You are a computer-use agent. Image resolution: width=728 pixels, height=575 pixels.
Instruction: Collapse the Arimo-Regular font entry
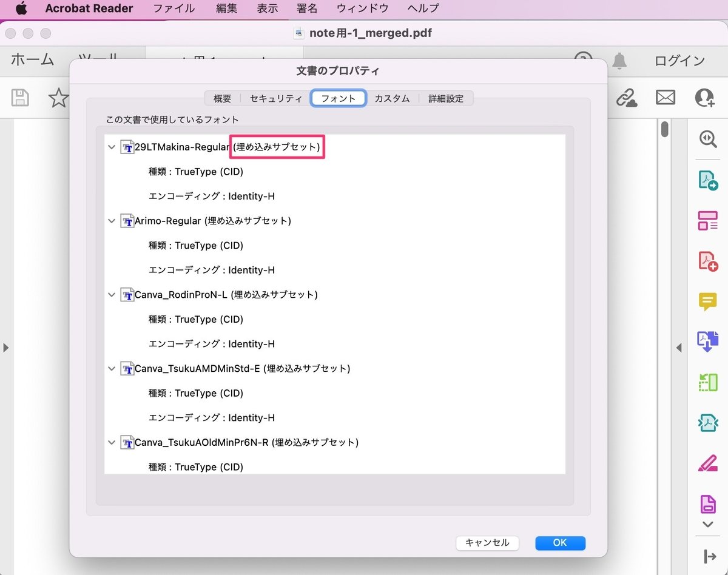(x=112, y=221)
